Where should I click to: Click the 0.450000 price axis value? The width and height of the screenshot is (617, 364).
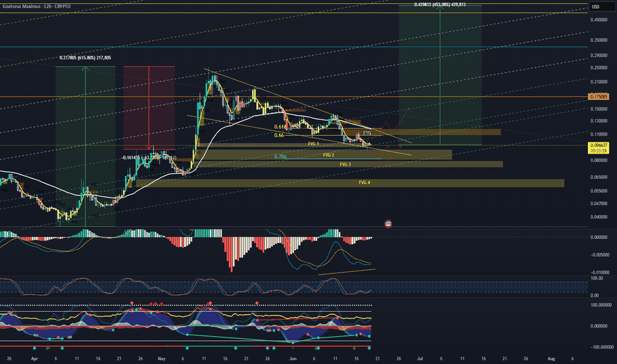click(598, 20)
